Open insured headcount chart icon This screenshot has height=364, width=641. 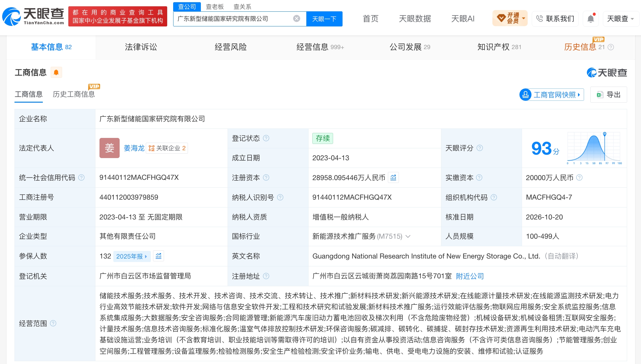pos(159,256)
